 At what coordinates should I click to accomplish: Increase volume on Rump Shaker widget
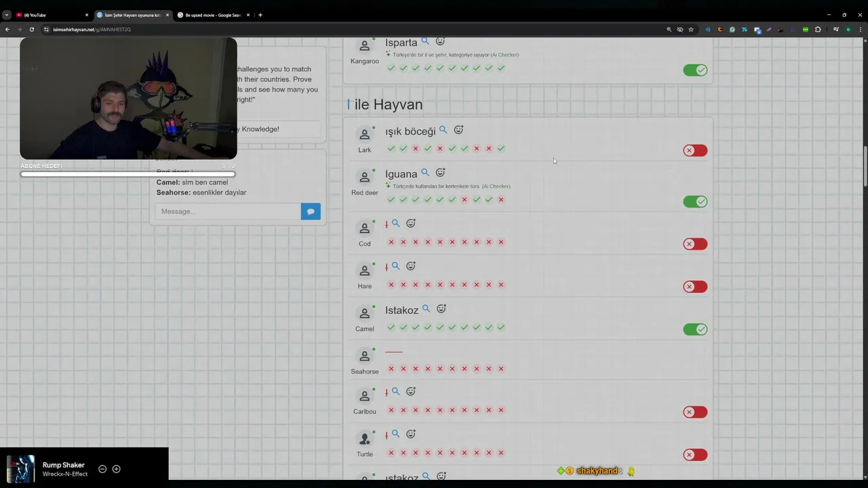(116, 469)
